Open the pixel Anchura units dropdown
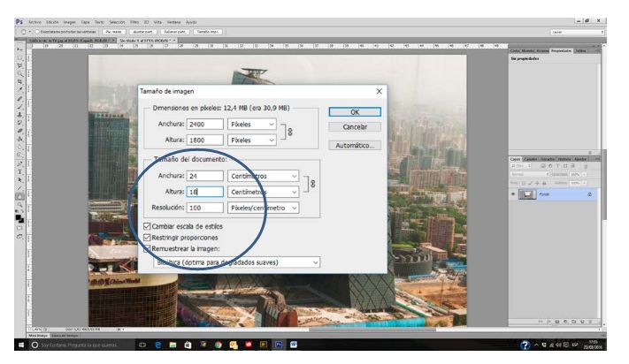Screen dimensions: 629x364 (252, 125)
